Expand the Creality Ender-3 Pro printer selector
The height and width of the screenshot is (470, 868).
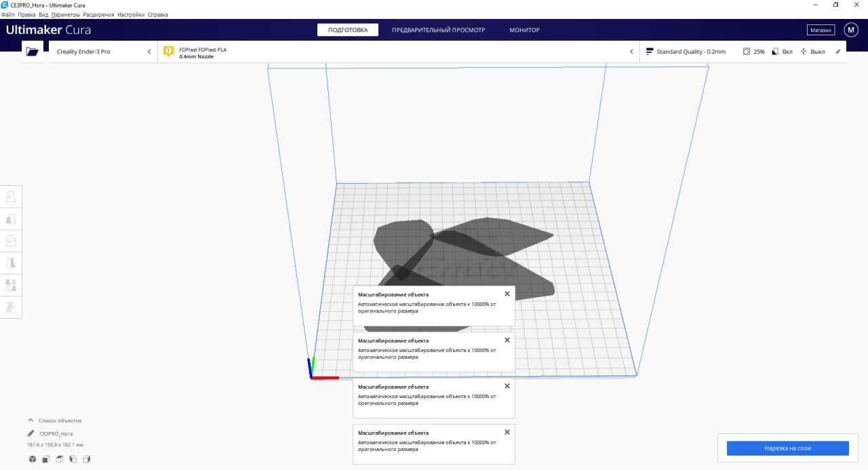coord(102,52)
